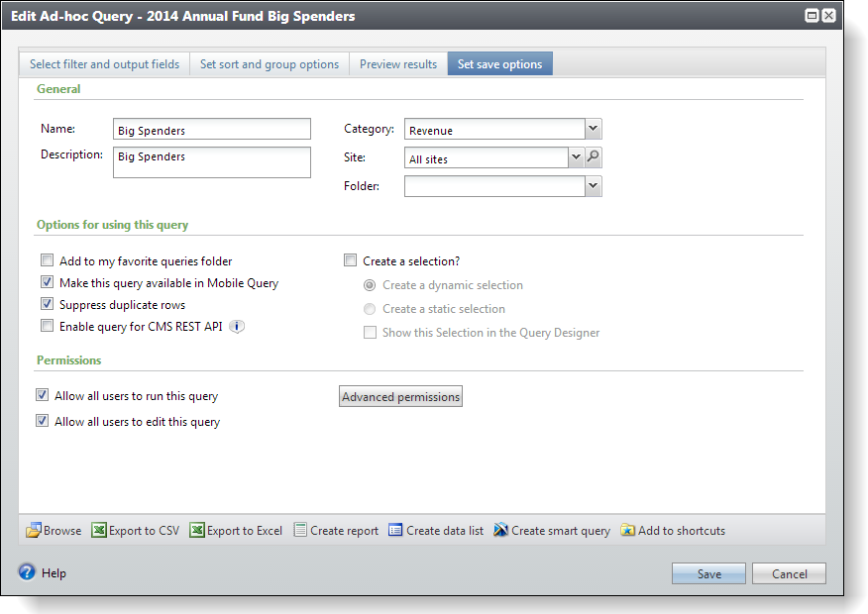Open Set sort and group options tab
Screen dimensions: 868x614
tap(270, 64)
